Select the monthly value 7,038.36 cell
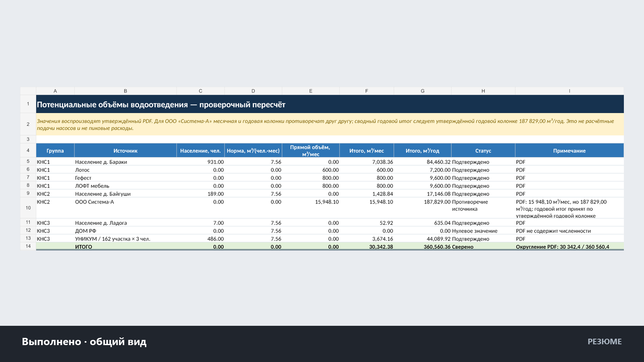Viewport: 644px width, 362px height. [367, 162]
